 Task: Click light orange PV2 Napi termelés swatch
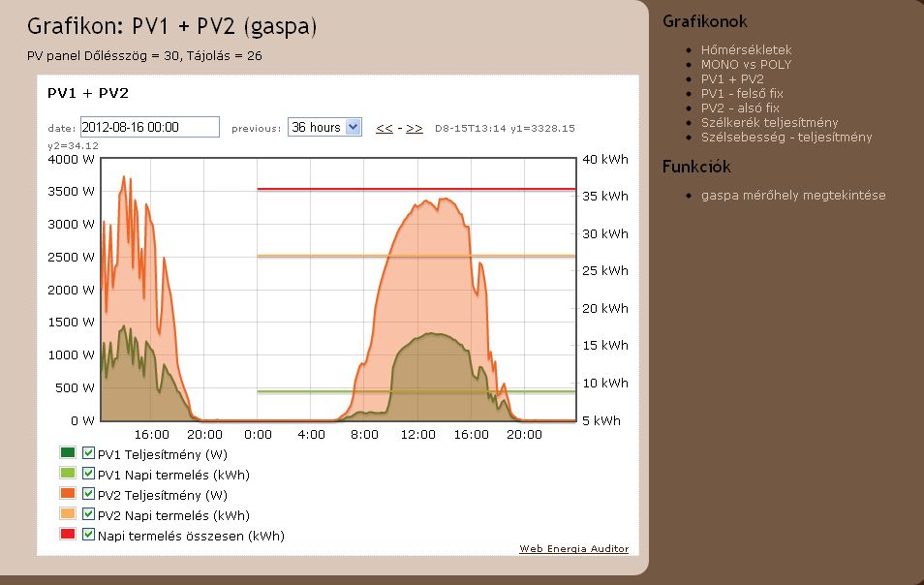coord(68,513)
